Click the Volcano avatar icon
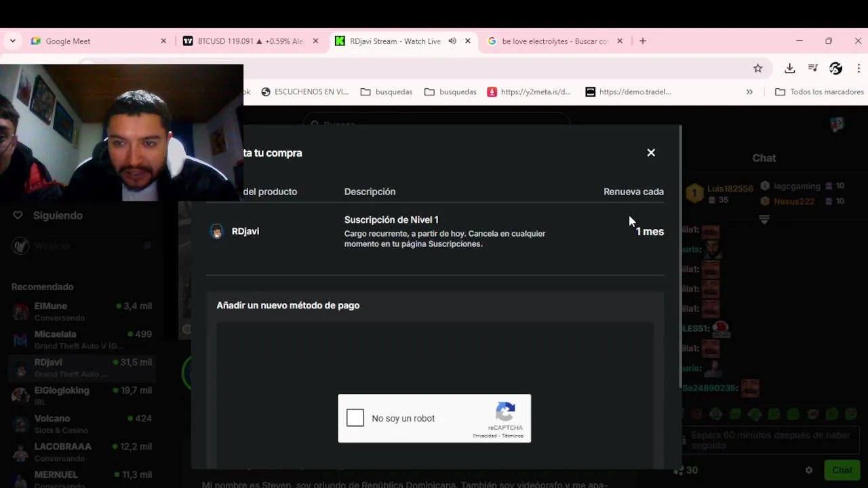Image resolution: width=868 pixels, height=488 pixels. [x=20, y=424]
